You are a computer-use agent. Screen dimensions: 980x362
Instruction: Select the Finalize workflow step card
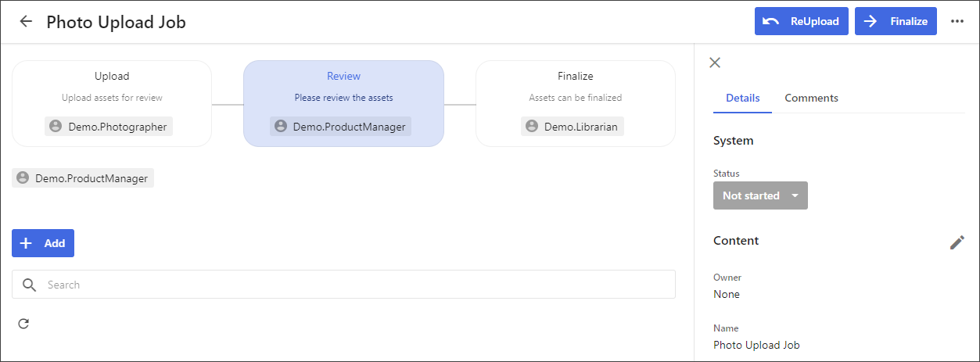point(576,103)
